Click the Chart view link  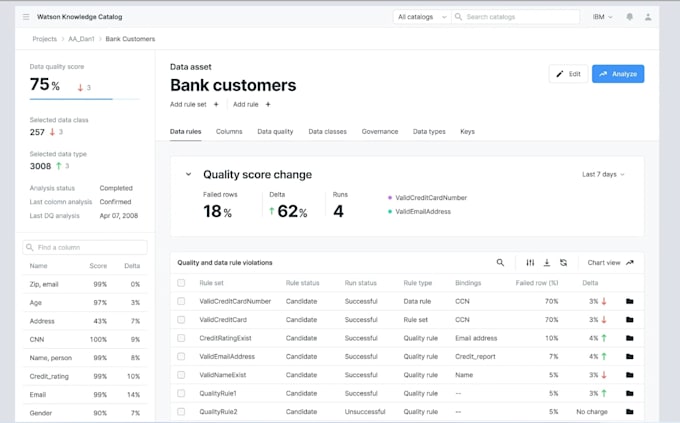611,262
